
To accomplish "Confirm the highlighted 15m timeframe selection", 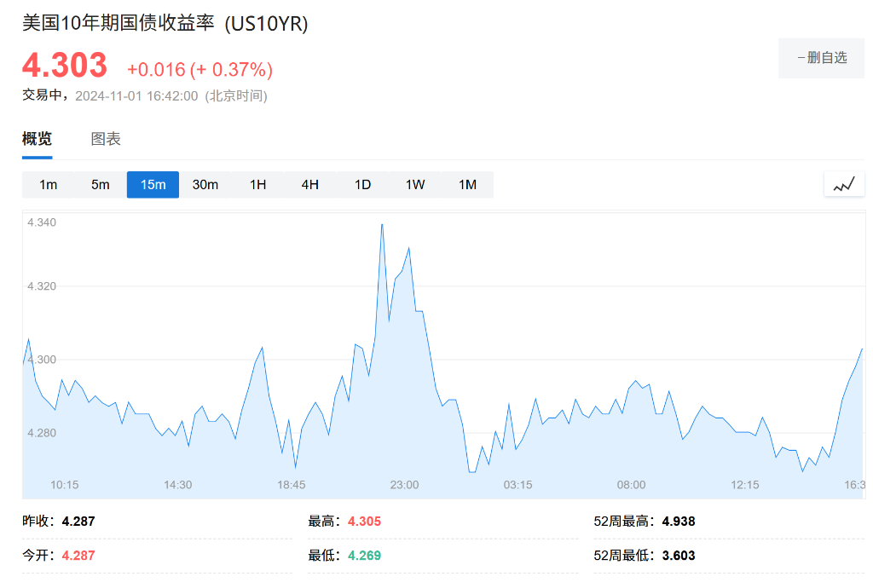I will [x=153, y=184].
